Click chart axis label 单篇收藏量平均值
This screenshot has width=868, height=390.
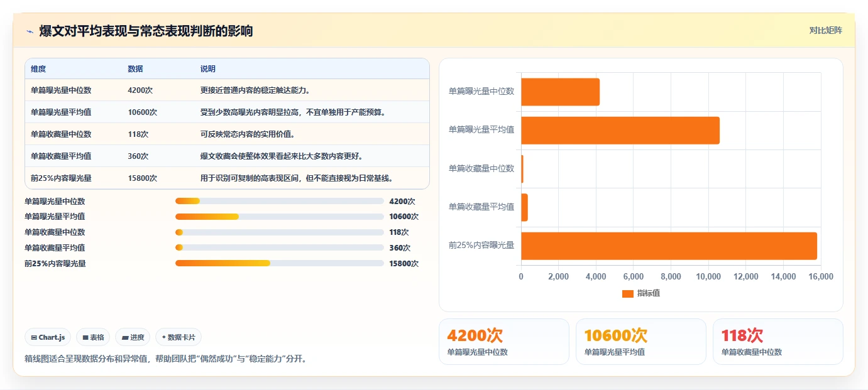(481, 207)
